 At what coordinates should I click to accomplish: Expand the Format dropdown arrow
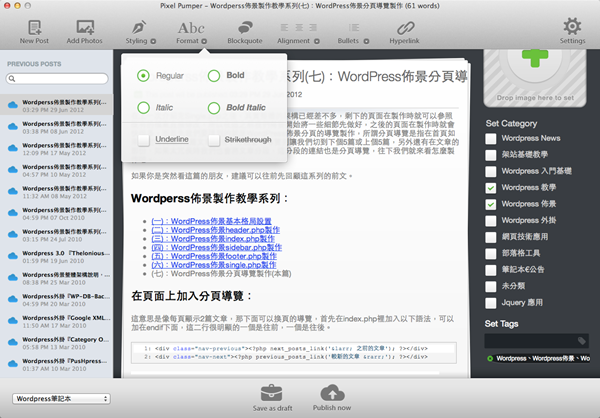coord(204,41)
